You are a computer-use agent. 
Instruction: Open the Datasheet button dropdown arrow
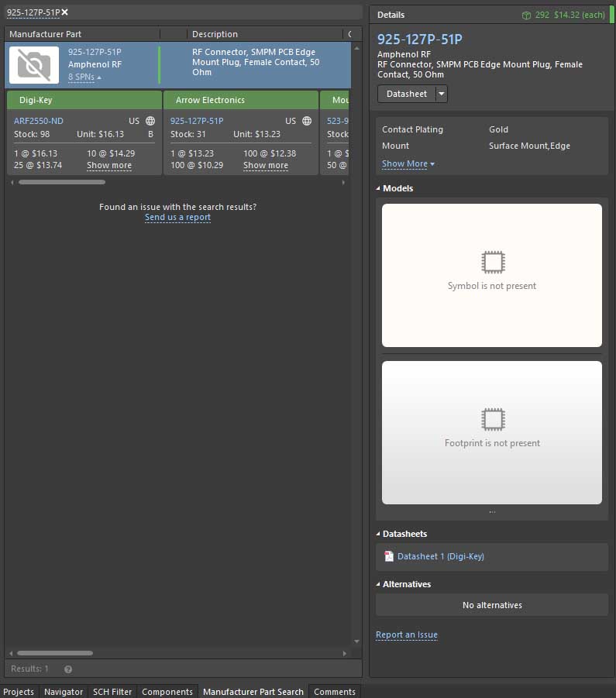(442, 94)
